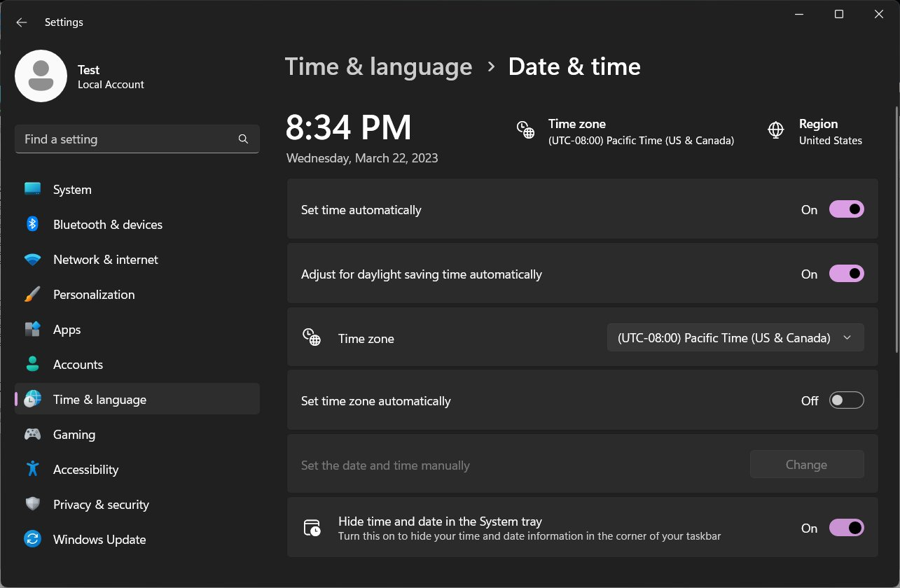Screen dimensions: 900x588
Task: Go to Accounts settings in sidebar
Action: (x=78, y=365)
